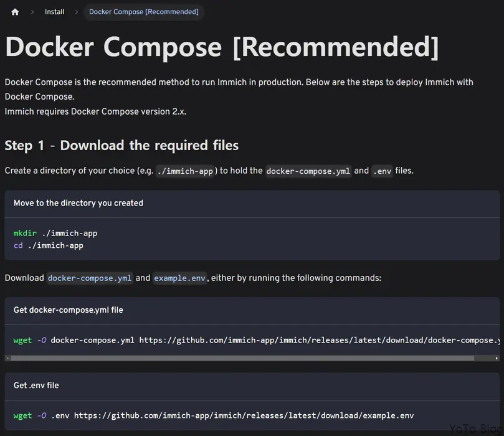
Task: Click the example.env download link
Action: point(179,278)
